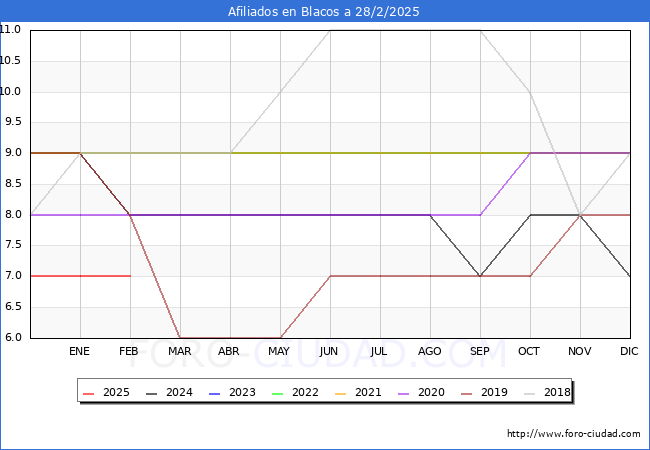Click the 6.5 y-axis value
This screenshot has height=450, width=650.
(x=13, y=307)
